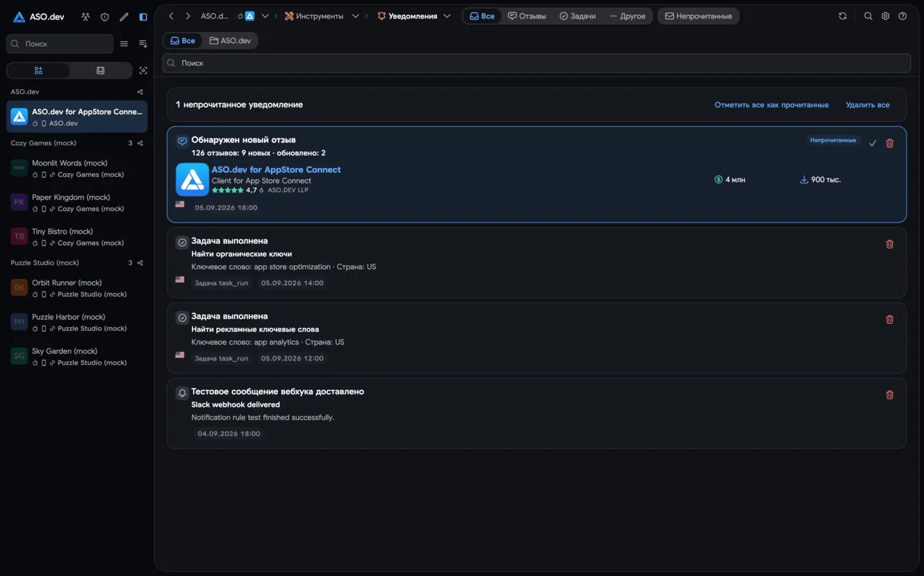Click the Удалить все link
The image size is (924, 576).
tap(868, 105)
